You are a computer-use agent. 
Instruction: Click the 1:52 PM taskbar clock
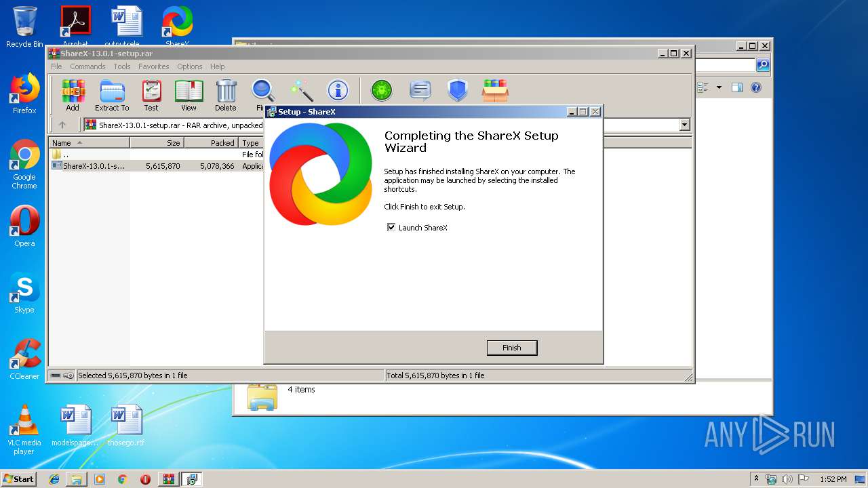coord(833,479)
